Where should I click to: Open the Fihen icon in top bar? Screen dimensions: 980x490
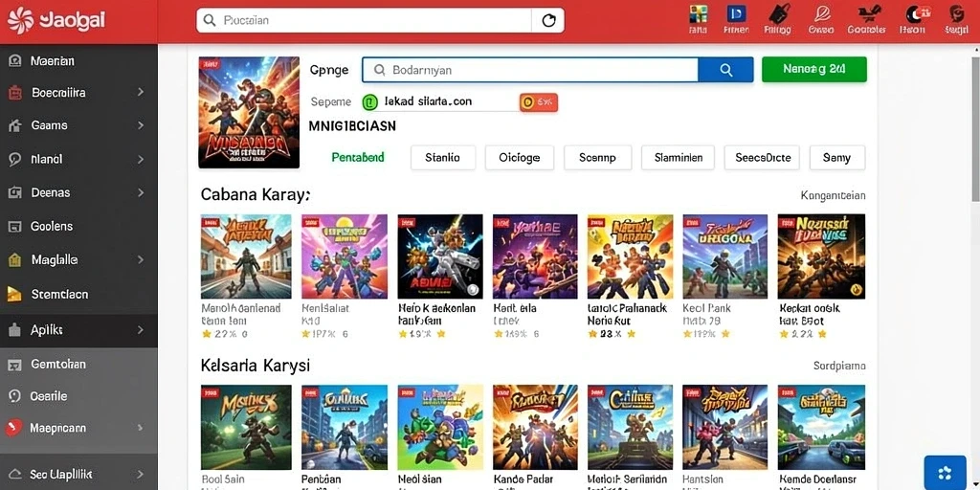point(736,20)
